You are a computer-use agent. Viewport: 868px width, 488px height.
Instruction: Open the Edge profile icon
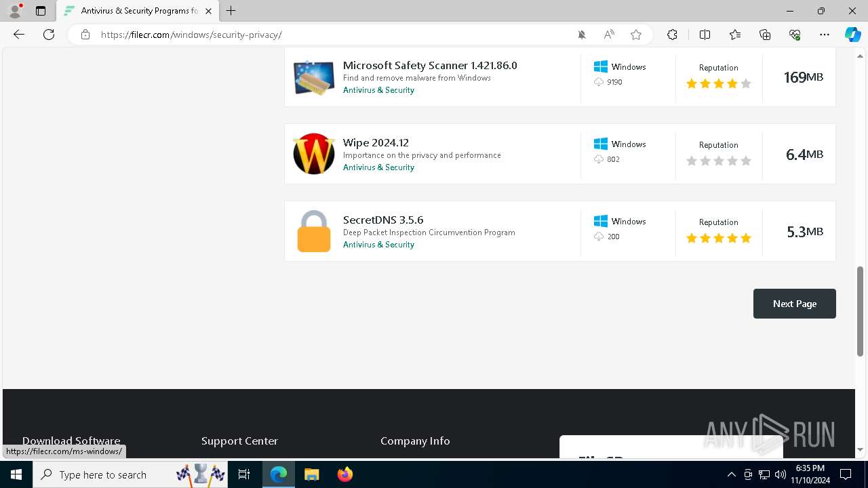[15, 11]
